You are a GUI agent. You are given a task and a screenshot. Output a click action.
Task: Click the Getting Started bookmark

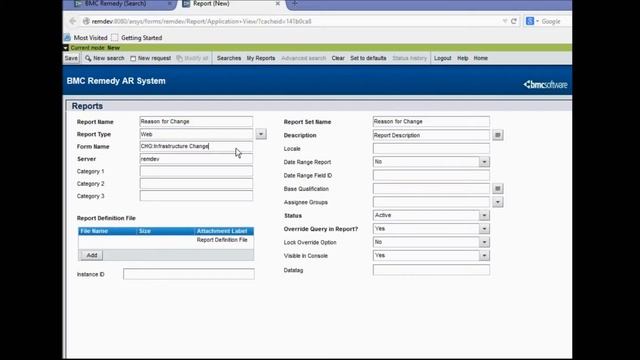coord(137,38)
